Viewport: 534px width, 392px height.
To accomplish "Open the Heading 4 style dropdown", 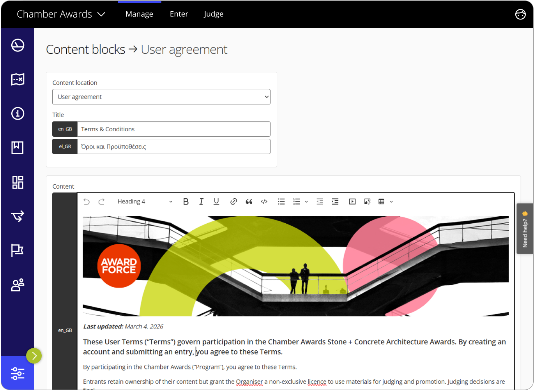I will (x=144, y=201).
